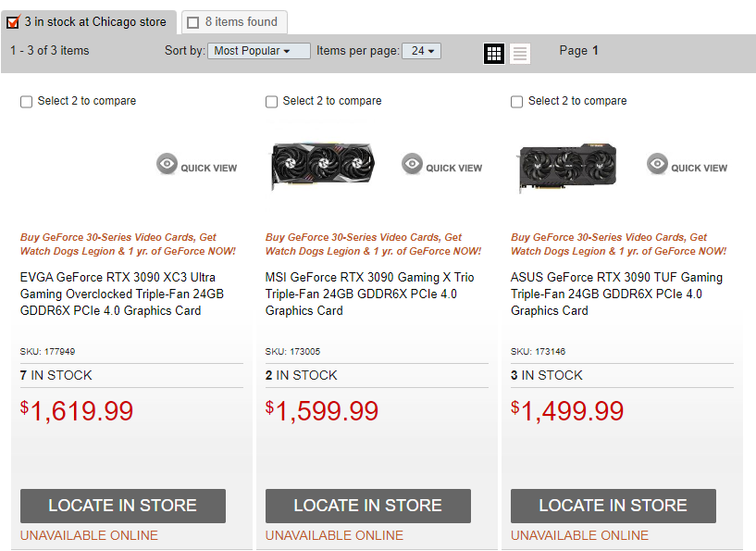Tick compare checkbox for EVGA card
The image size is (756, 551).
[26, 102]
